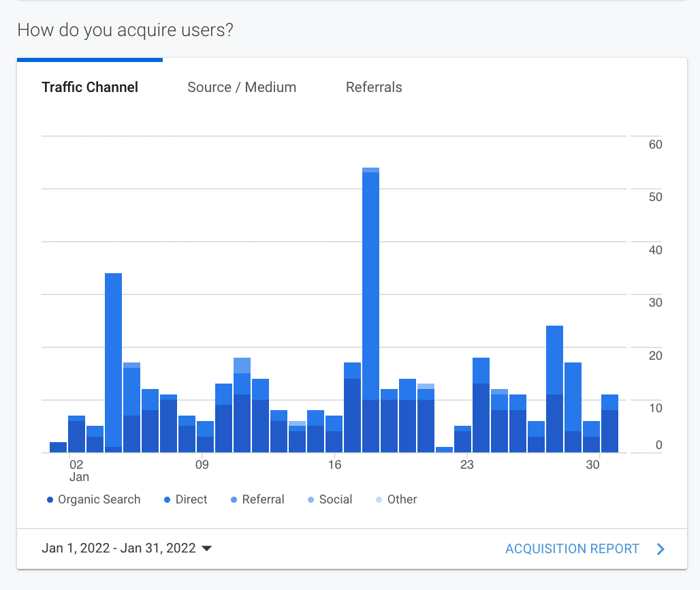This screenshot has height=590, width=700.
Task: Click the Other legend dot
Action: (x=379, y=500)
